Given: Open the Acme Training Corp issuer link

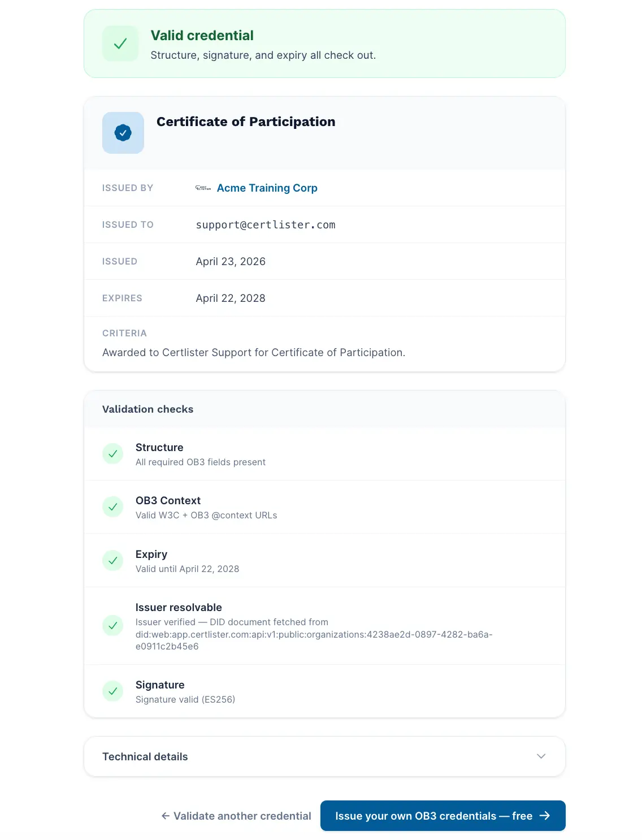Looking at the screenshot, I should (x=267, y=188).
